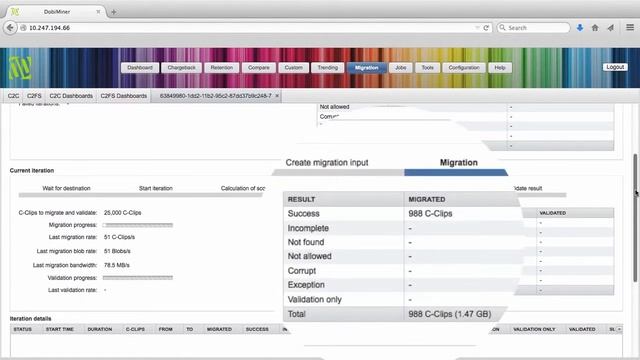The width and height of the screenshot is (640, 360).
Task: Click the Current iteration heading
Action: tap(32, 171)
